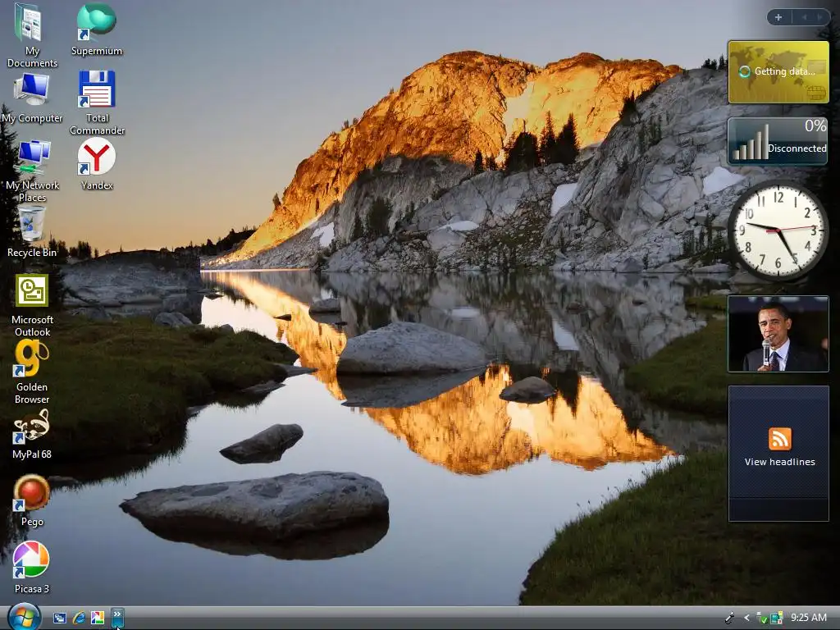
Task: Click the slideshow photo gadget
Action: pos(778,333)
